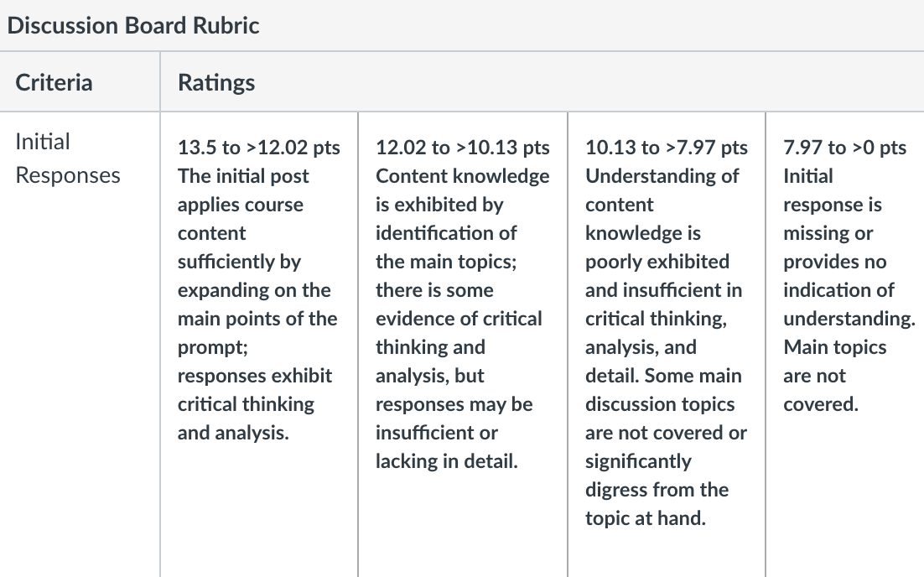This screenshot has height=577, width=924.
Task: Click 'lacking in detail' text in second rating
Action: (447, 461)
